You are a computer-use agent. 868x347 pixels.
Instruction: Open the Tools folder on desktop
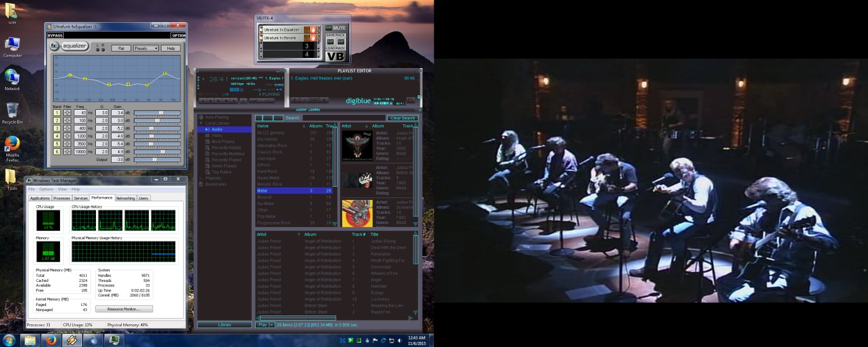(12, 179)
